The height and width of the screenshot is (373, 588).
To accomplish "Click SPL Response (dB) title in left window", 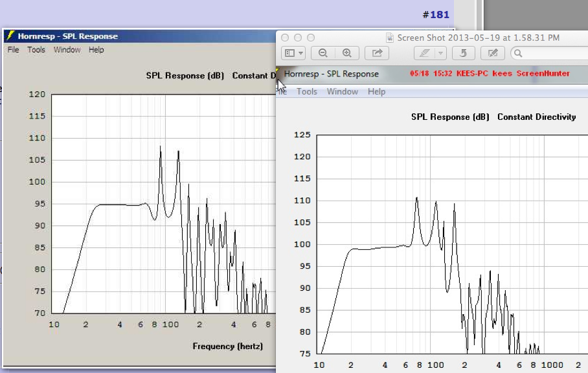I will click(x=185, y=75).
